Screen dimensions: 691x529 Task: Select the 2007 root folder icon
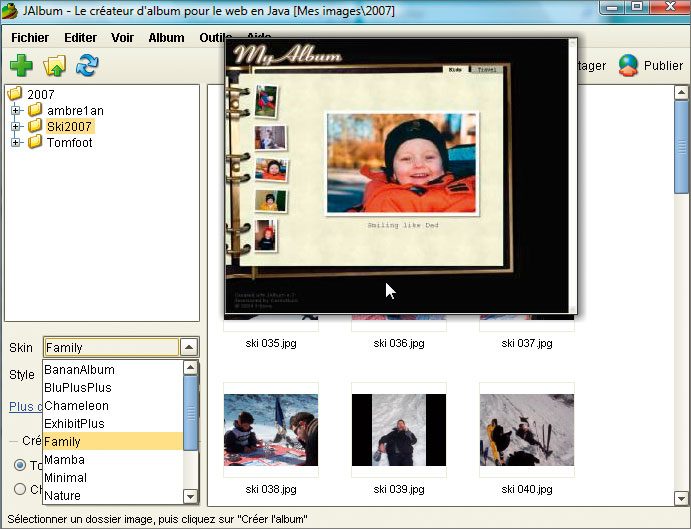(x=16, y=95)
